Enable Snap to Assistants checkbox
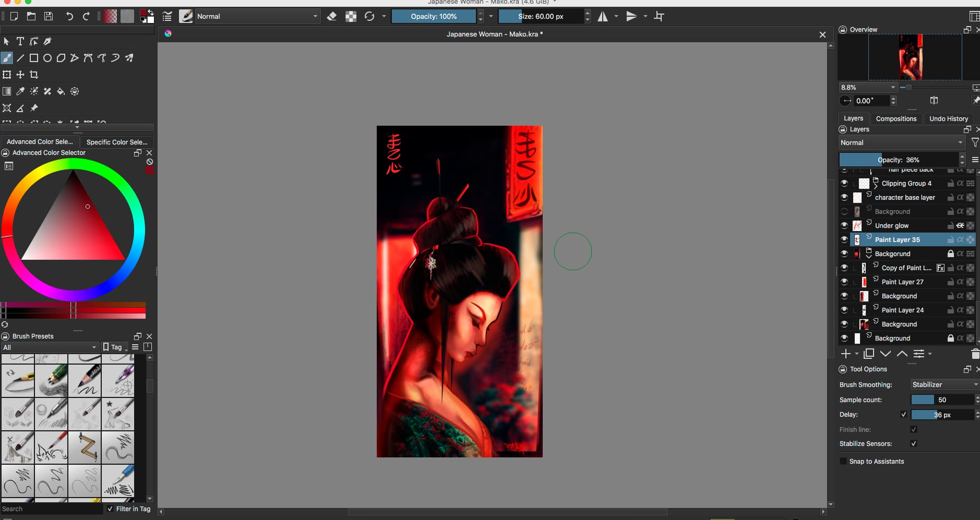 pyautogui.click(x=843, y=461)
